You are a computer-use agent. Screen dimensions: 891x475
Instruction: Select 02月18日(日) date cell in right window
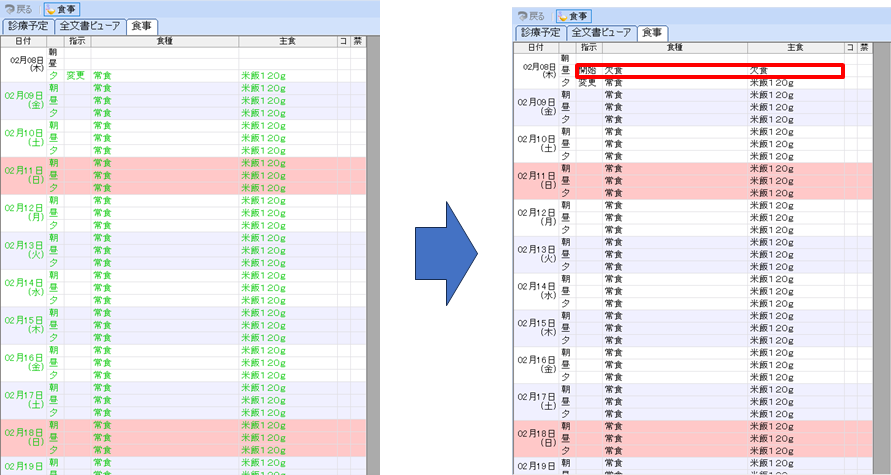coord(536,438)
